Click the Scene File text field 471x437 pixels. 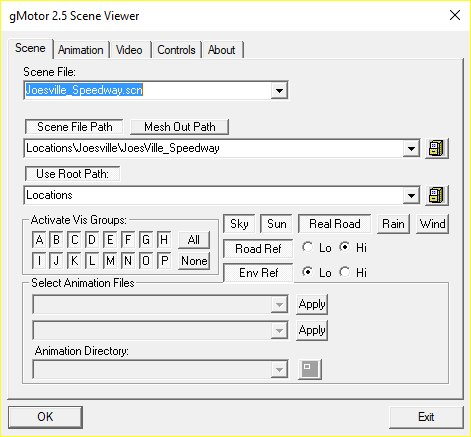148,90
